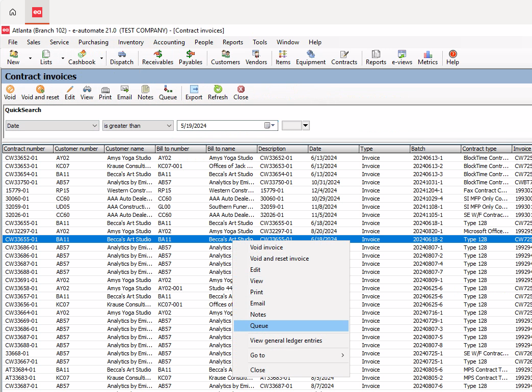The width and height of the screenshot is (532, 392).
Task: Choose Queue in the context menu
Action: point(291,325)
